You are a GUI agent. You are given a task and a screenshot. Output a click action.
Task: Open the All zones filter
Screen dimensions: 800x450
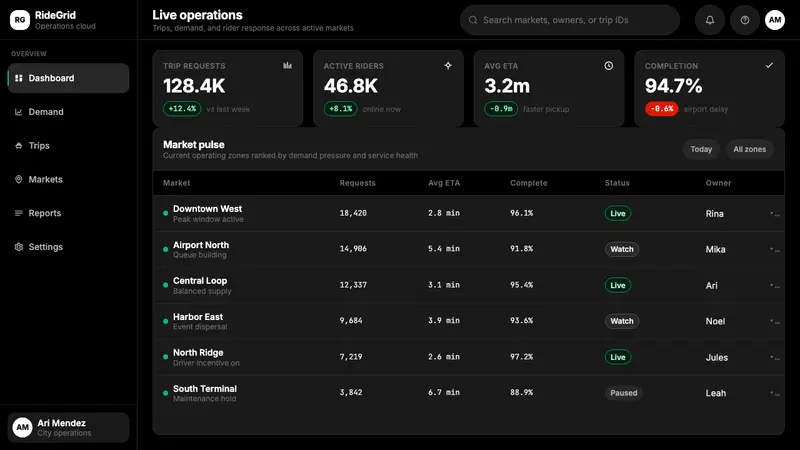point(749,149)
